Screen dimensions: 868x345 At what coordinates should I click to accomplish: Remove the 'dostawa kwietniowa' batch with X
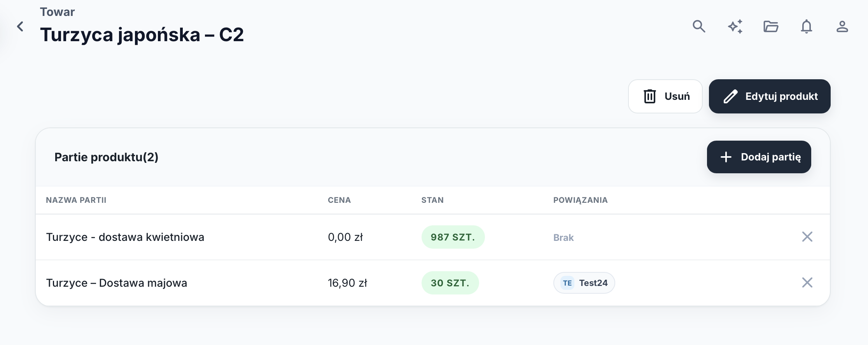[807, 237]
